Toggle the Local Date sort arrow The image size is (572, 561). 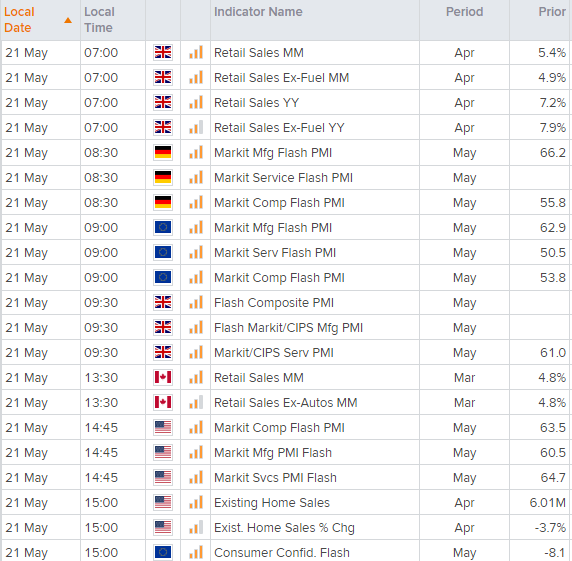coord(68,20)
